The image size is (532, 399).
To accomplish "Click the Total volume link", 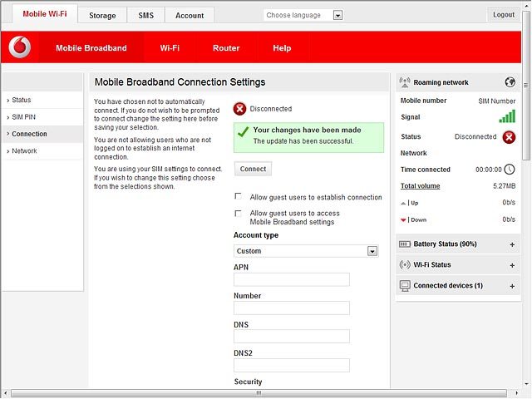I will (420, 186).
